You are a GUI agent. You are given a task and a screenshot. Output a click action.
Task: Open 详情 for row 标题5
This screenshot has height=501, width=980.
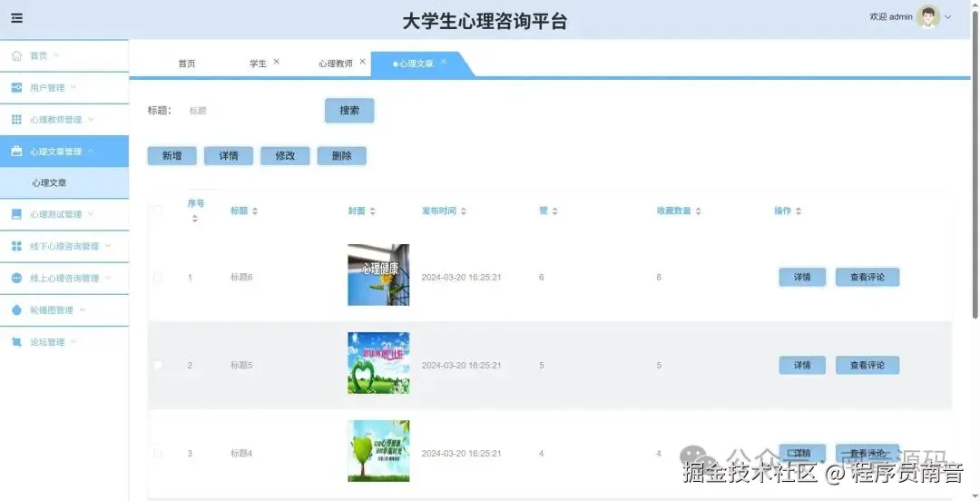(x=802, y=365)
